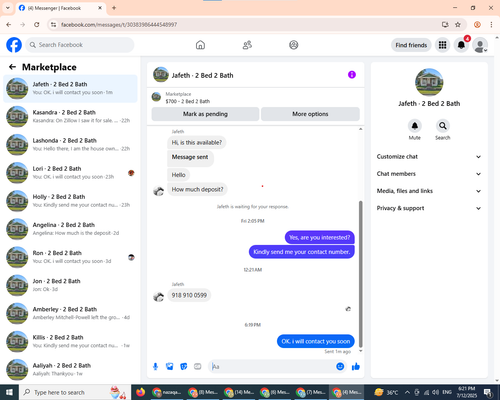
Task: Open the Friends icon in top navigation
Action: coord(247,45)
